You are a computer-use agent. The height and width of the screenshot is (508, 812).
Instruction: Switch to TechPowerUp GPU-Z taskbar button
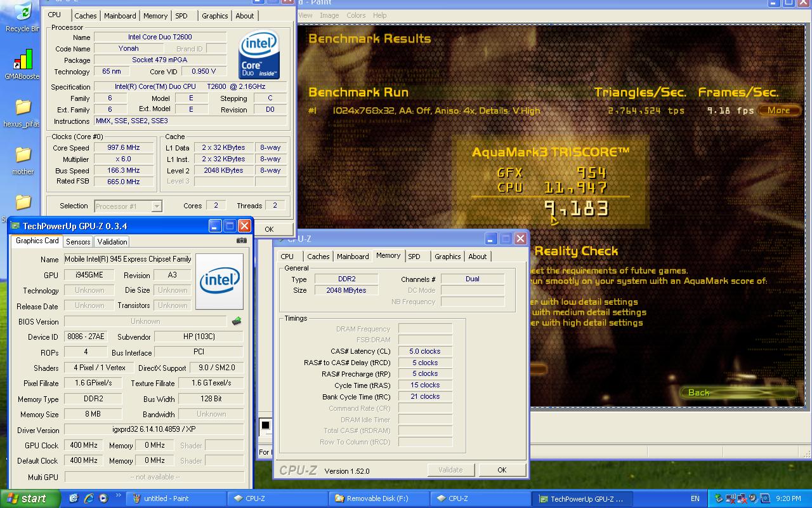click(x=582, y=498)
